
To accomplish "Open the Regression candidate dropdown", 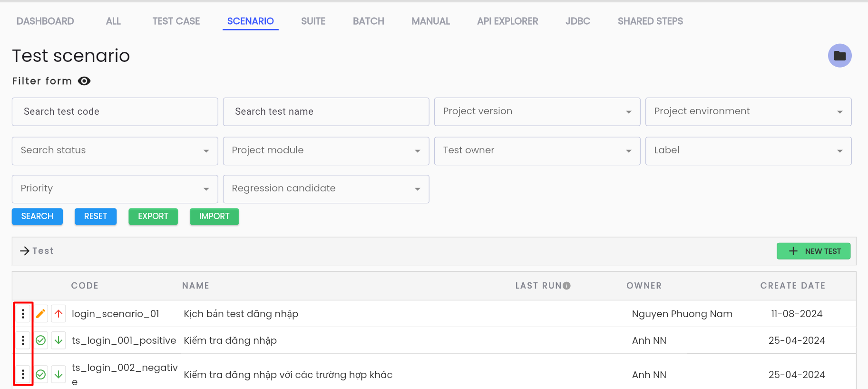I will click(x=326, y=189).
